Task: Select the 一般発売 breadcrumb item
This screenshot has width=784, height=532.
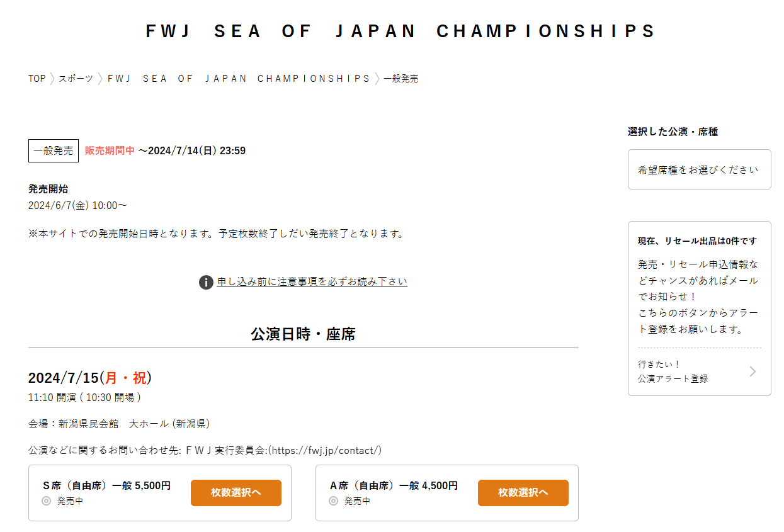Action: pos(401,79)
